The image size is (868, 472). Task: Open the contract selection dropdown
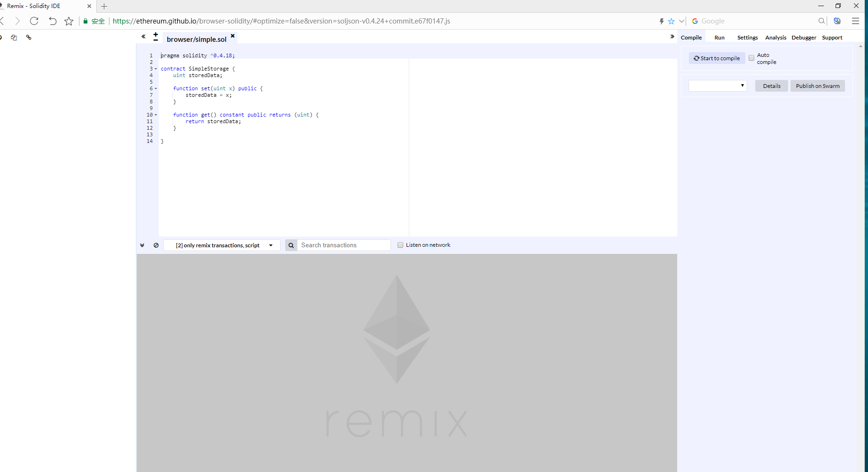tap(718, 86)
